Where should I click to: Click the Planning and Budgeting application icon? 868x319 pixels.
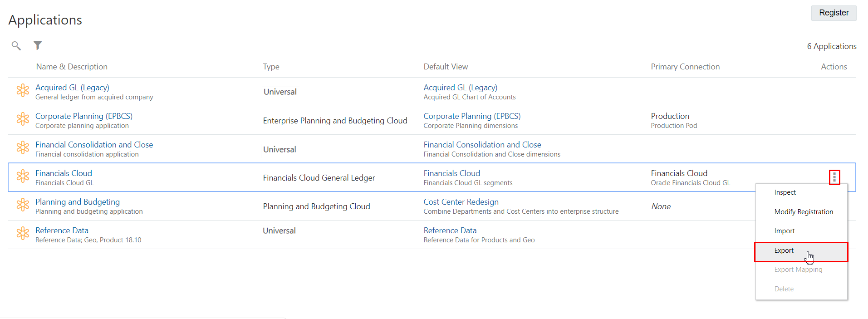[x=23, y=205]
